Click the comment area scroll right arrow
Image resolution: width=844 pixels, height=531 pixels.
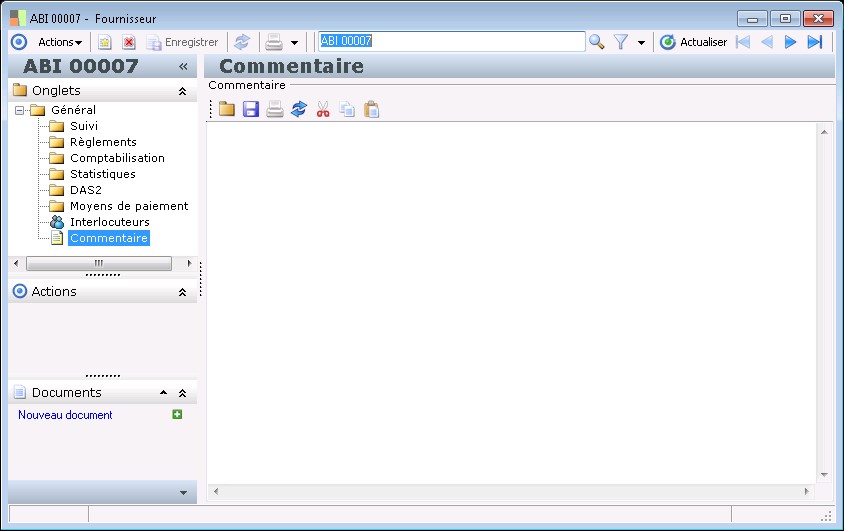[x=806, y=491]
